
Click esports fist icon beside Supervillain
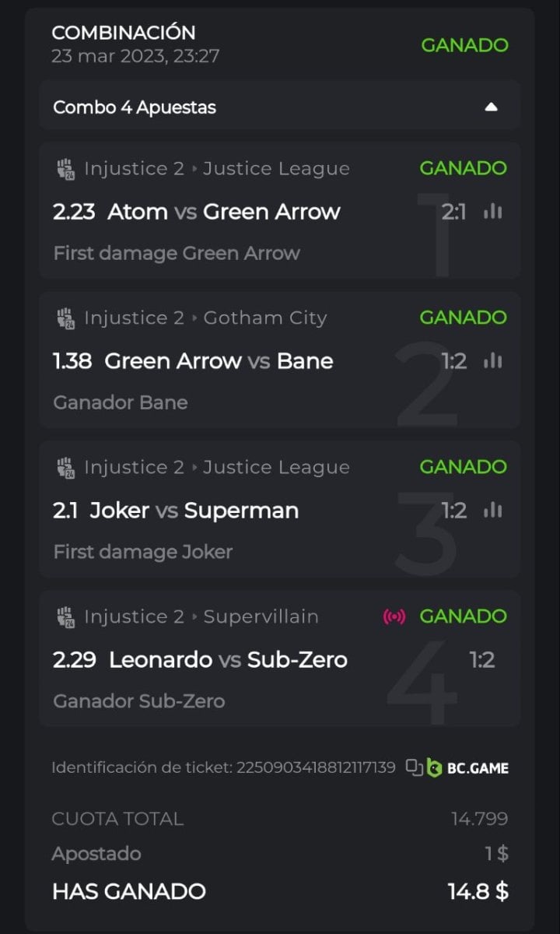(65, 617)
